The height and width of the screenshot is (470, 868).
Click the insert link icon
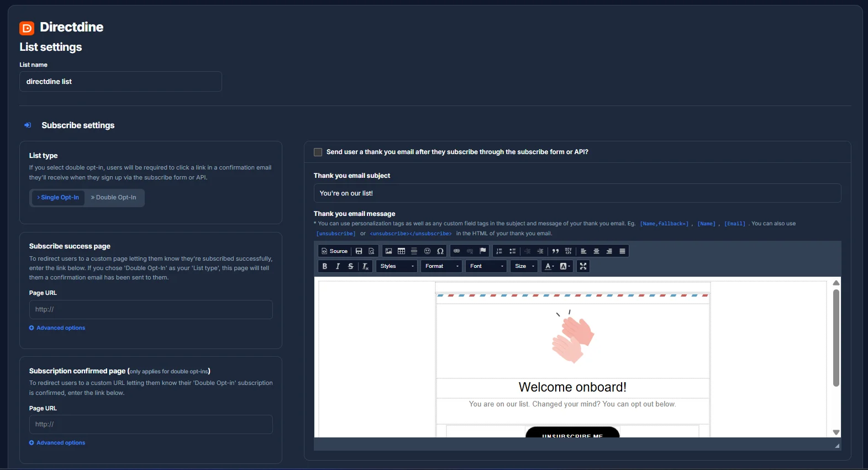pyautogui.click(x=456, y=251)
